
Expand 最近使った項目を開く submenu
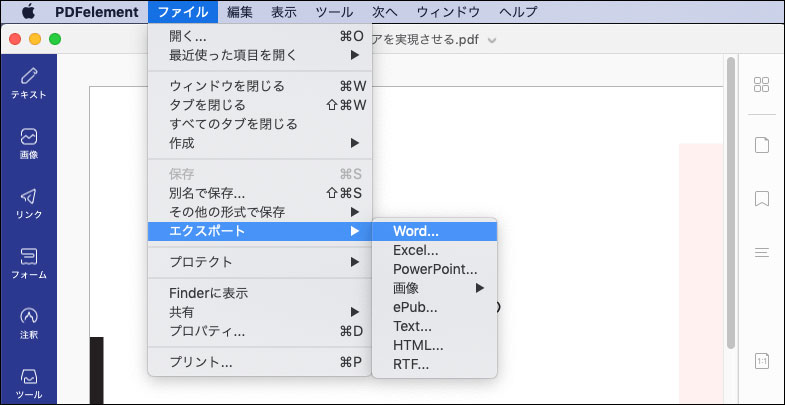260,55
